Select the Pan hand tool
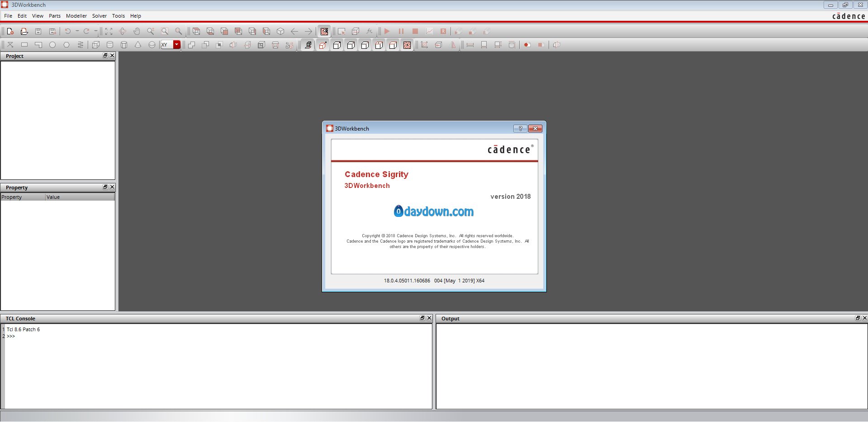The height and width of the screenshot is (422, 868). pos(137,31)
